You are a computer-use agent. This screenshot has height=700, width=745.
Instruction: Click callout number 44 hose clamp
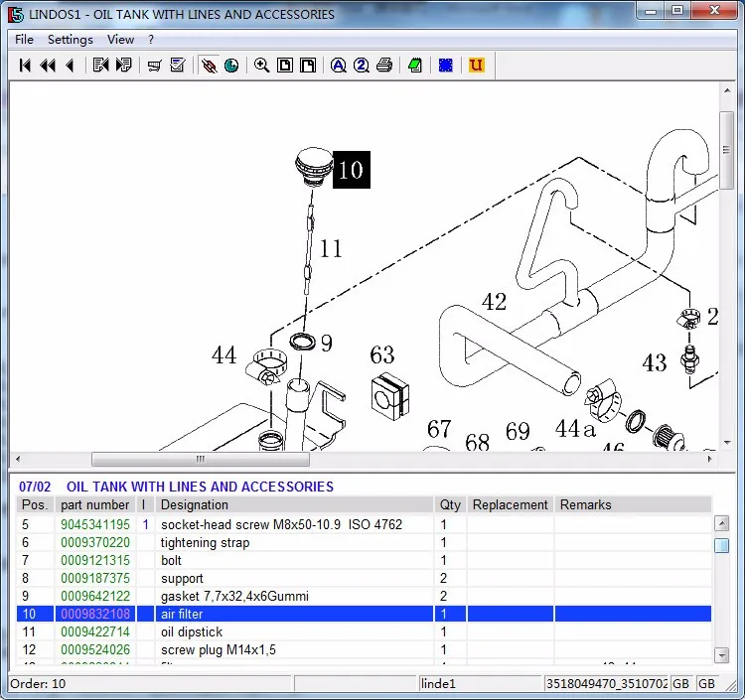[x=223, y=354]
